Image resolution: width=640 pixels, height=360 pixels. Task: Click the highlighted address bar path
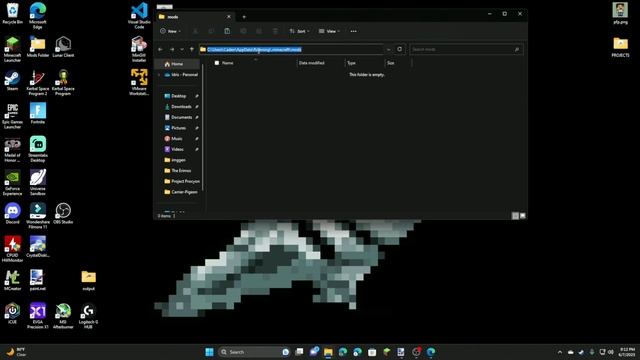(x=254, y=49)
